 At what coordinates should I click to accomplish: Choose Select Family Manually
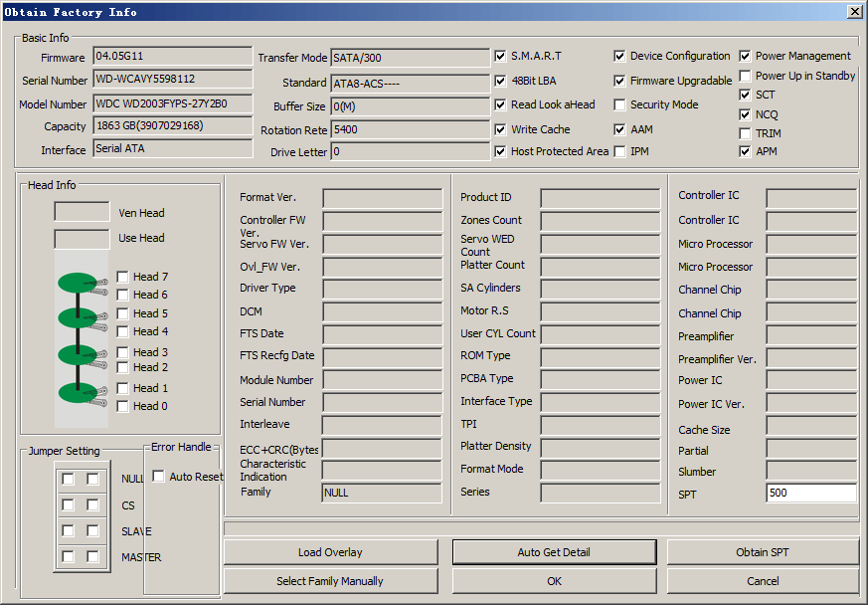(330, 581)
